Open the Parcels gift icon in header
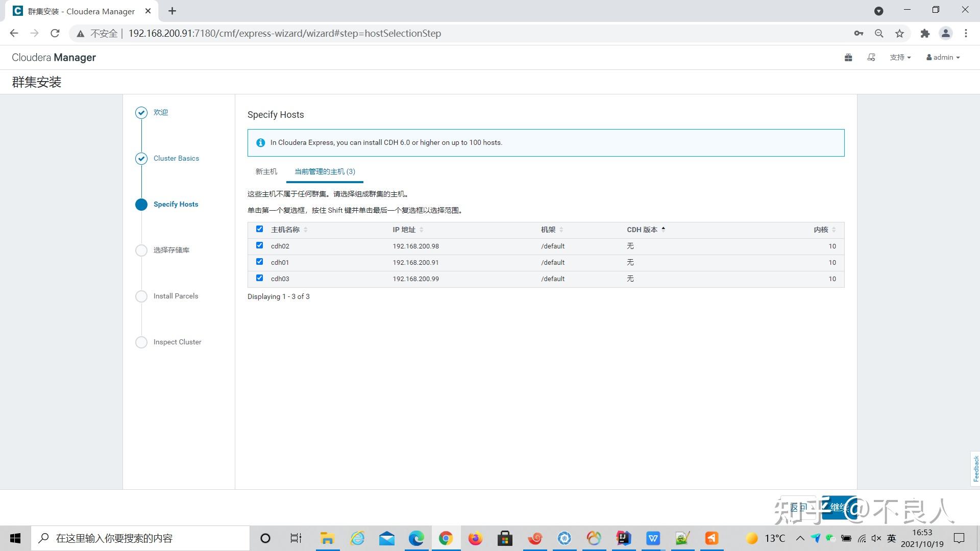 (848, 57)
